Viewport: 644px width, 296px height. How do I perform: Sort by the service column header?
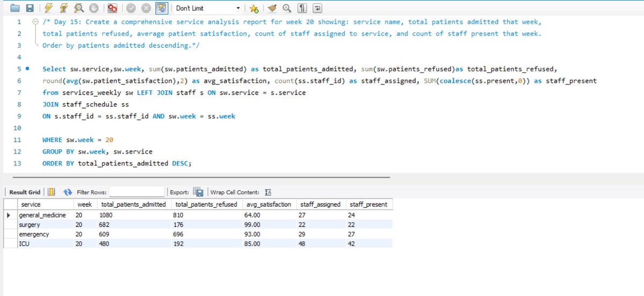tap(45, 205)
